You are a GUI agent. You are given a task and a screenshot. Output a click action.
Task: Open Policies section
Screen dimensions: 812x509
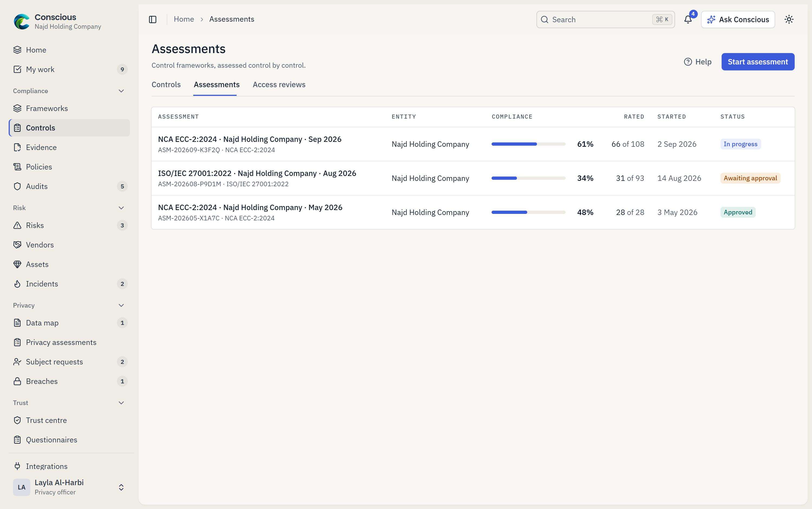point(69,167)
